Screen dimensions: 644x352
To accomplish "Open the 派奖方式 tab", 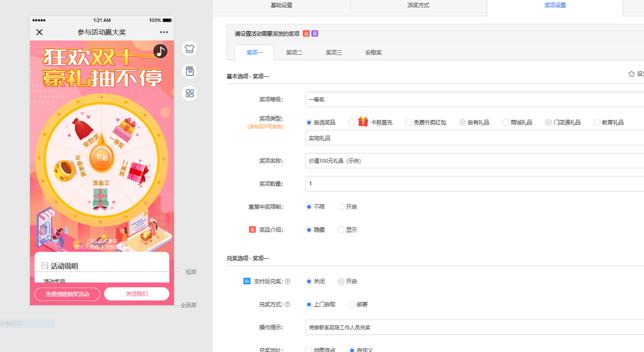I will point(418,5).
